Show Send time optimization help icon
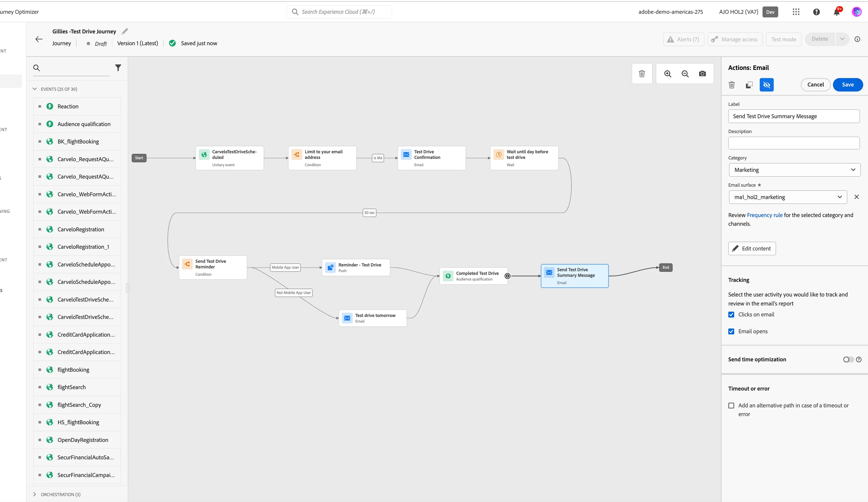Viewport: 868px width, 502px height. click(858, 359)
